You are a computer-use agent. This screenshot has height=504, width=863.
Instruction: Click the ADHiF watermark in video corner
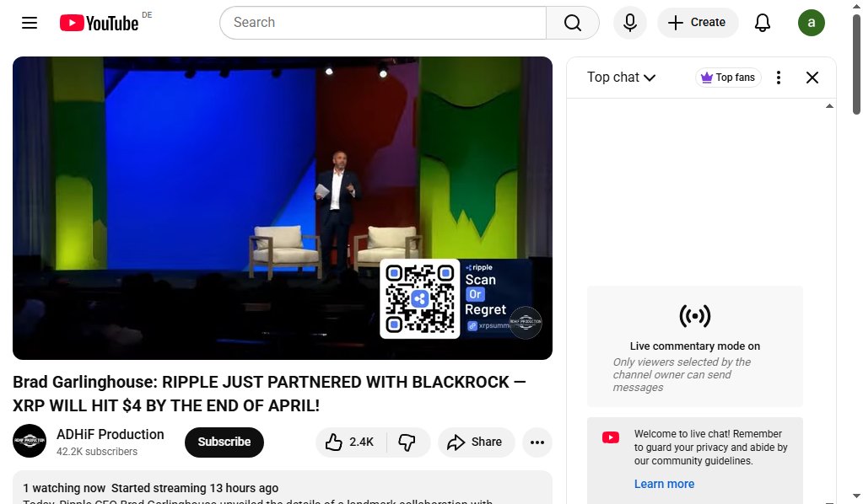526,322
